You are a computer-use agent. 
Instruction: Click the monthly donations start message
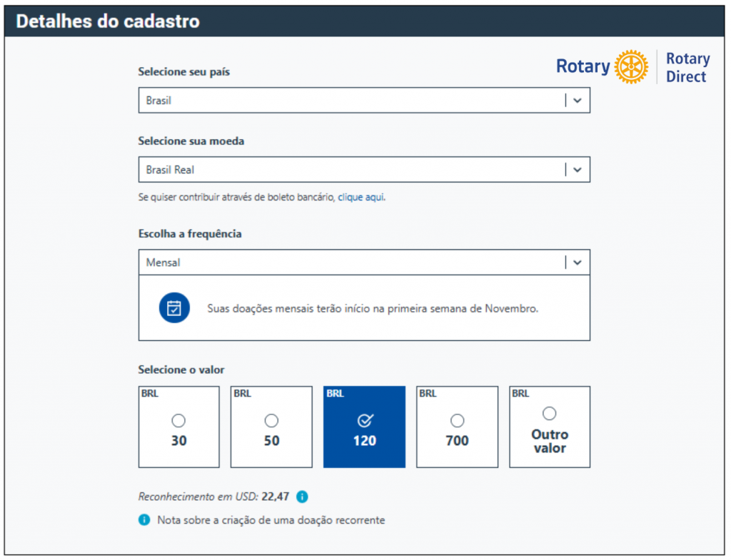pyautogui.click(x=373, y=309)
